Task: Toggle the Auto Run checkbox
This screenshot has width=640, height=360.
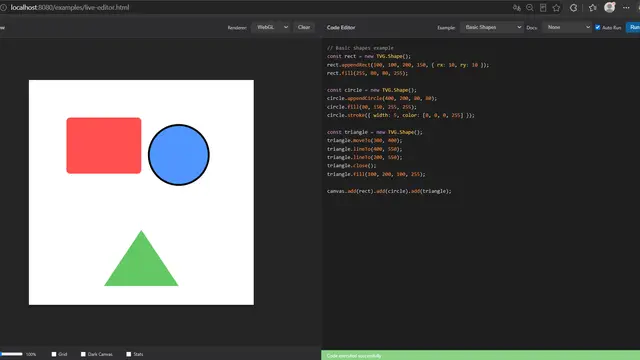Action: click(x=598, y=27)
